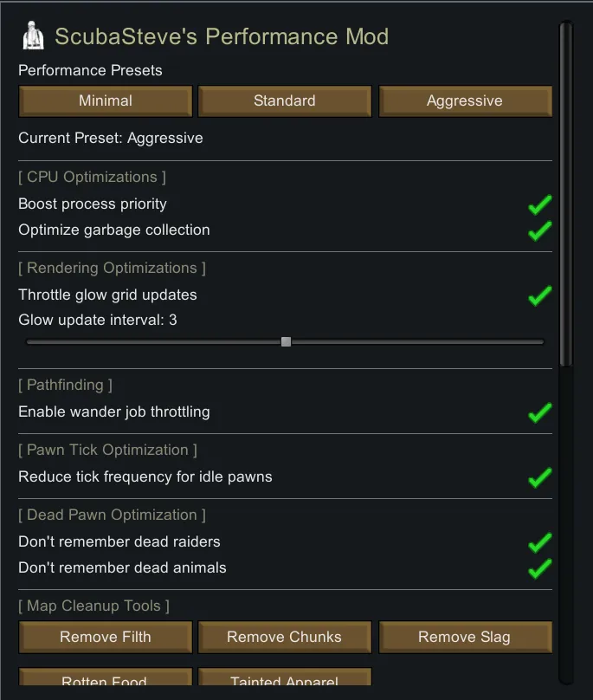Toggle Throttle glow grid updates checkmark
Image resolution: width=593 pixels, height=700 pixels.
[540, 295]
